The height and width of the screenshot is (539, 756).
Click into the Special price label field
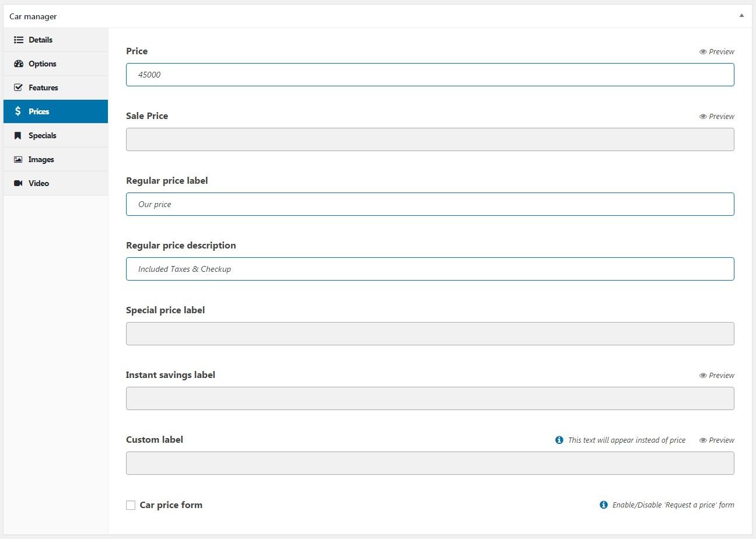pos(429,334)
